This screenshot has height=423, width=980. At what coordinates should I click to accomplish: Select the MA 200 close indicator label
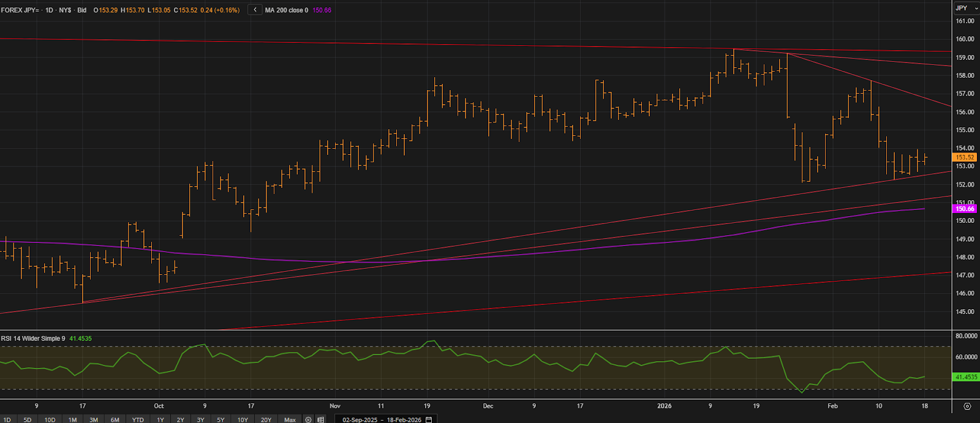286,10
